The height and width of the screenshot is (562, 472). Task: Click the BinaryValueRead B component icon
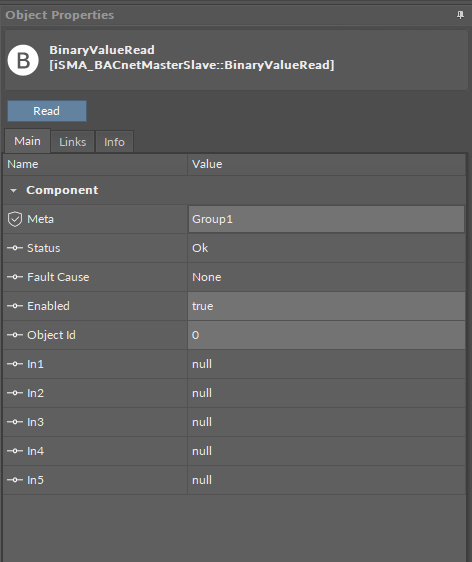(x=23, y=60)
